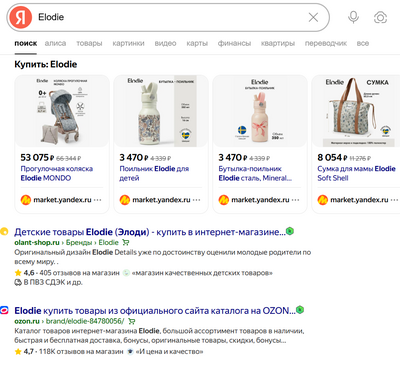Open Elodie MONDO stroller product image
The height and width of the screenshot is (367, 400).
click(62, 111)
